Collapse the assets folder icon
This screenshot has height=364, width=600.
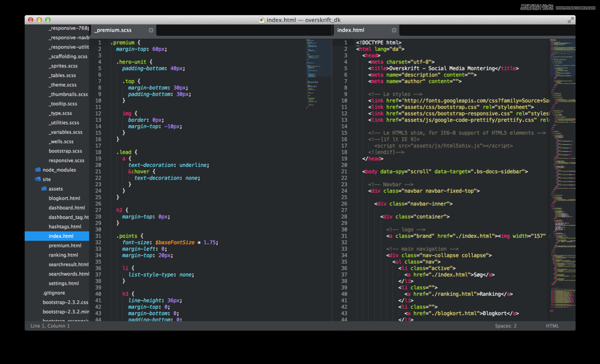click(x=44, y=189)
